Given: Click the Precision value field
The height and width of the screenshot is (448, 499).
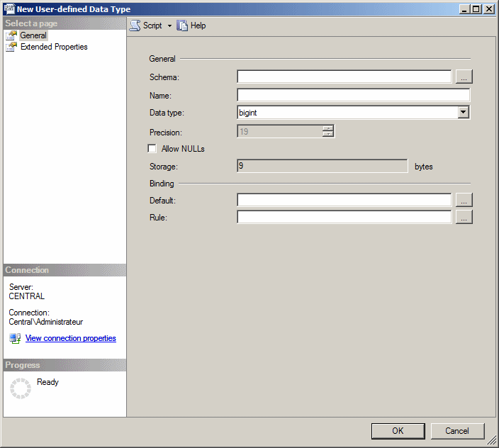Looking at the screenshot, I should click(280, 131).
